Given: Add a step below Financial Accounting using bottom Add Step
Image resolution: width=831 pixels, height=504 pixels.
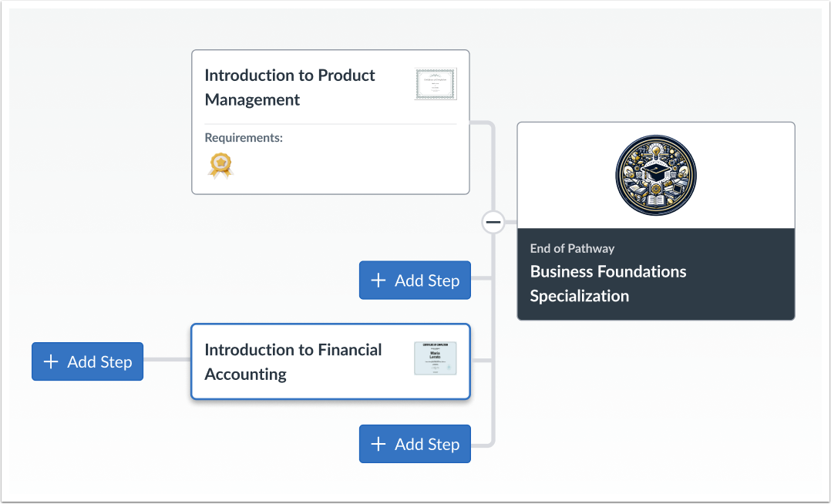Looking at the screenshot, I should click(415, 444).
